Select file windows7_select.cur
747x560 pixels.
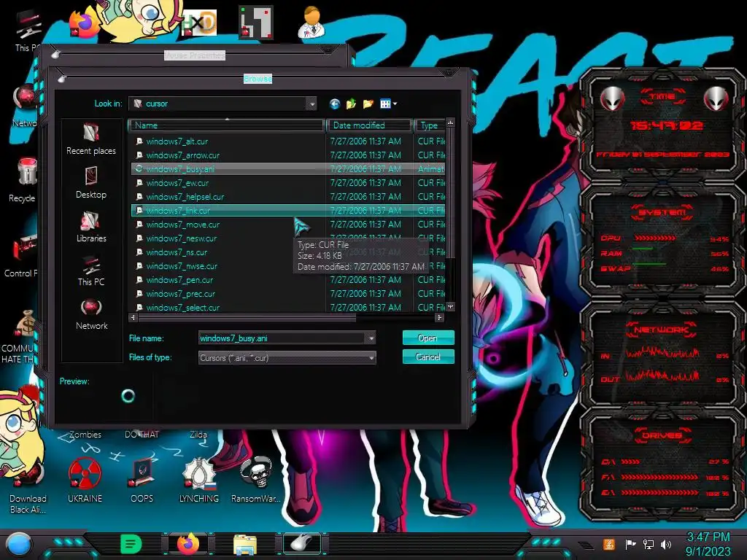(x=287, y=308)
